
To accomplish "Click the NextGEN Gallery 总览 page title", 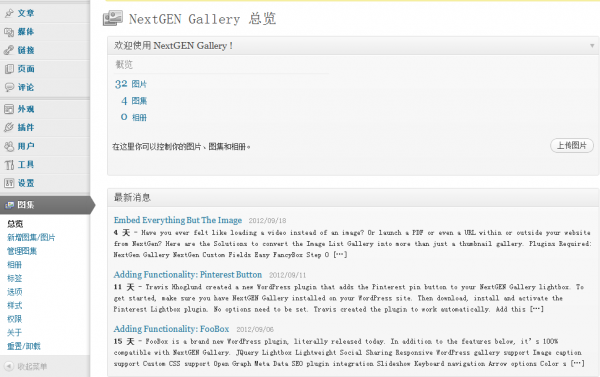I will pos(202,19).
